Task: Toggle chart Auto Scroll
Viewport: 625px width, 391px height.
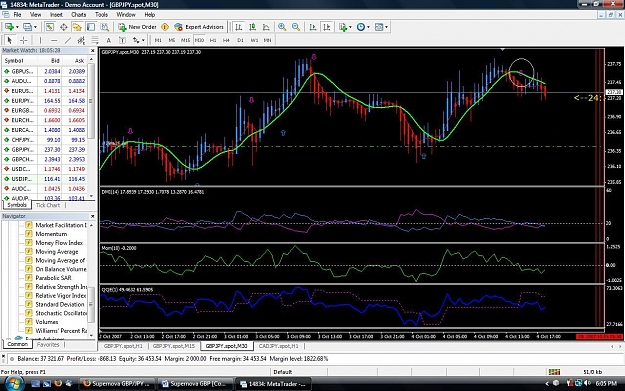Action: coord(313,27)
